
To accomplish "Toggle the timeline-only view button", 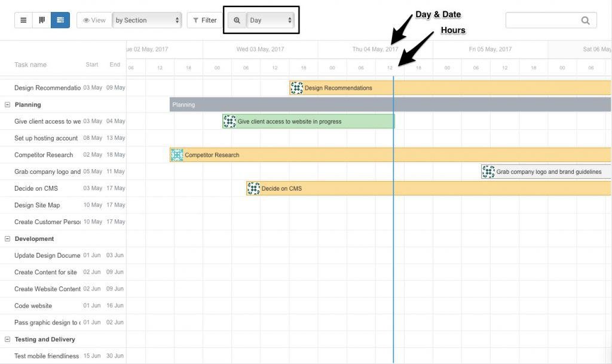I will (41, 19).
